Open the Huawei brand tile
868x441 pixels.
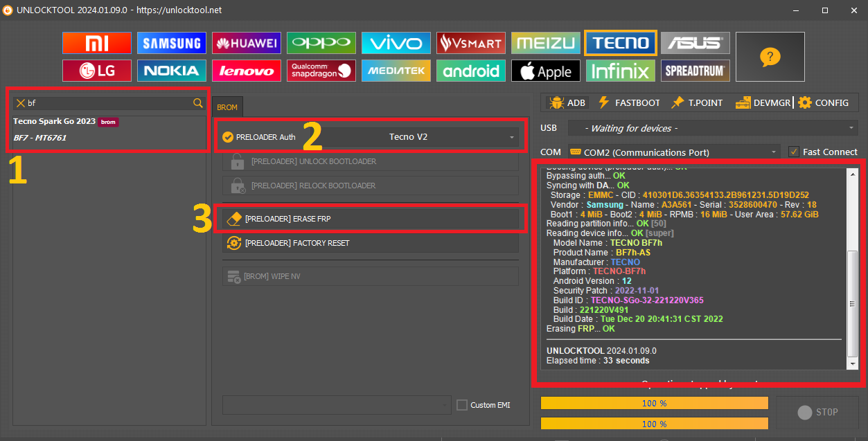tap(247, 43)
